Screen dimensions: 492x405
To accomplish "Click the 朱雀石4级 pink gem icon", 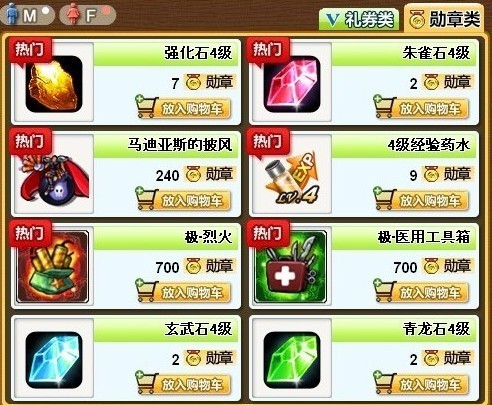I will pyautogui.click(x=292, y=84).
